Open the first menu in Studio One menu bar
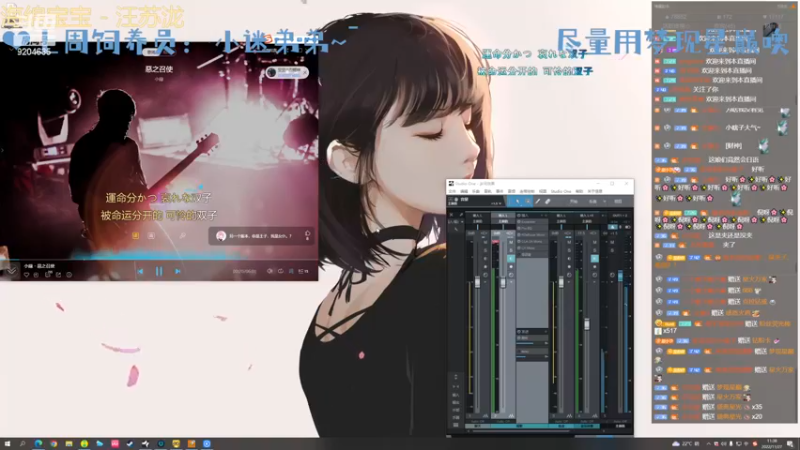Viewport: 800px width, 450px height. 452,191
